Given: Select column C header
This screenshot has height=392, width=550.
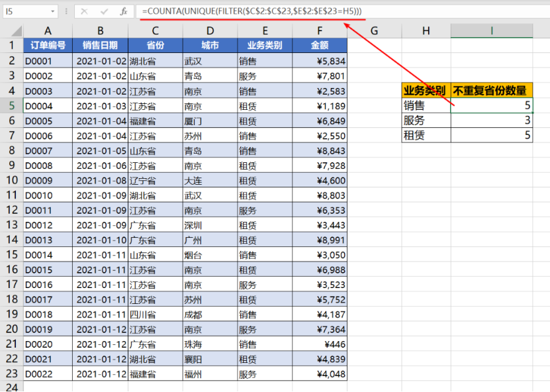Looking at the screenshot, I should (155, 30).
